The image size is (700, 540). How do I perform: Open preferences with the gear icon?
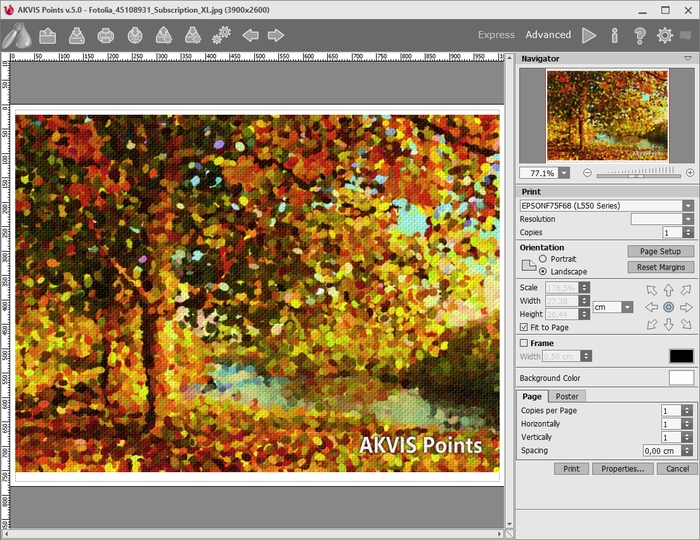pyautogui.click(x=665, y=35)
